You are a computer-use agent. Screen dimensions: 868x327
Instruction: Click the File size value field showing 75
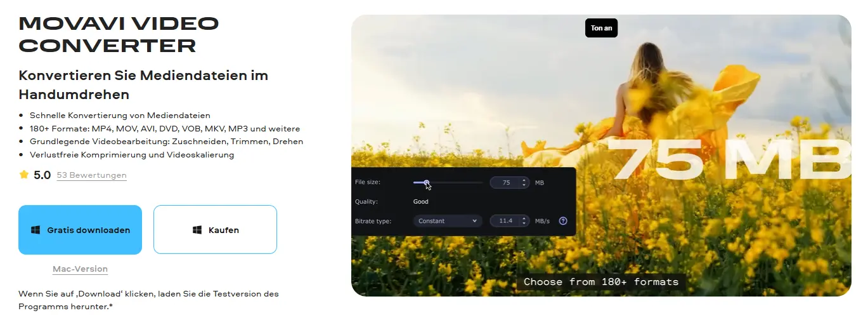click(505, 183)
